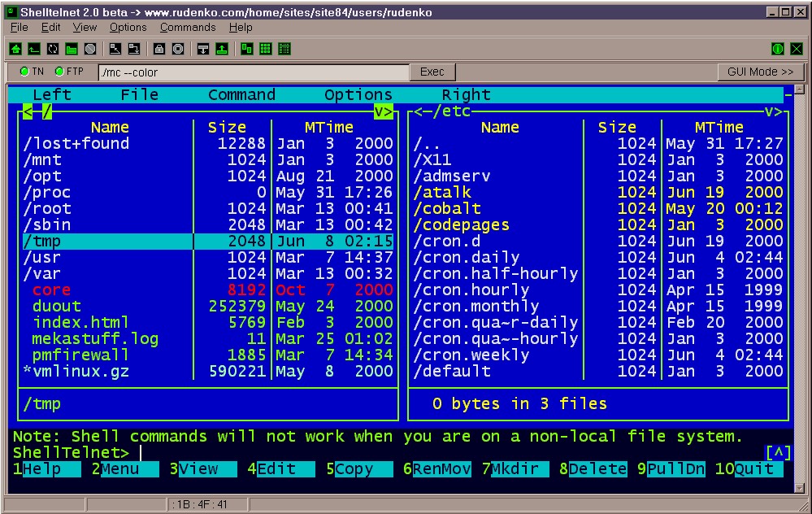Click the 8Delete function key button
This screenshot has height=514, width=812.
coord(593,469)
